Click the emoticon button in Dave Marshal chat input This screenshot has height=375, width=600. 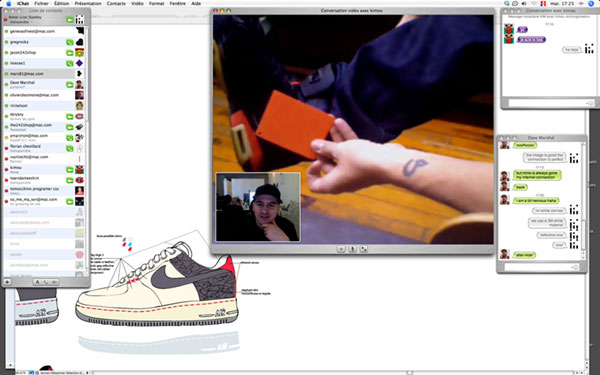[575, 267]
